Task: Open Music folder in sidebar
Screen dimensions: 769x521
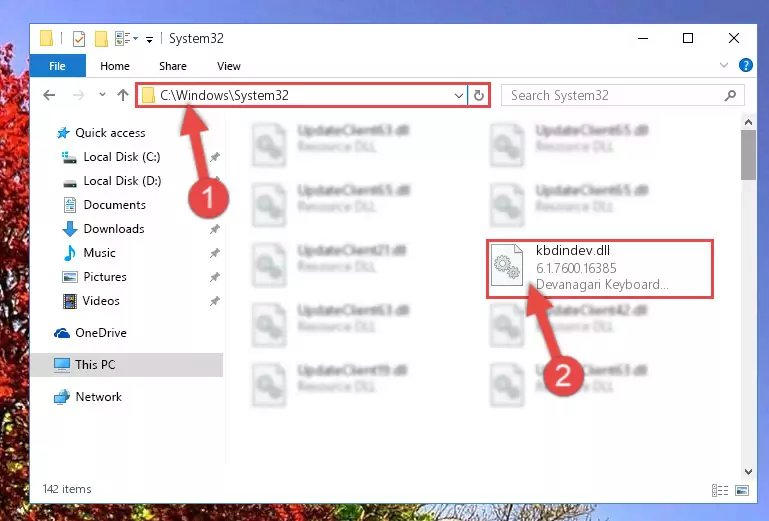Action: [100, 253]
